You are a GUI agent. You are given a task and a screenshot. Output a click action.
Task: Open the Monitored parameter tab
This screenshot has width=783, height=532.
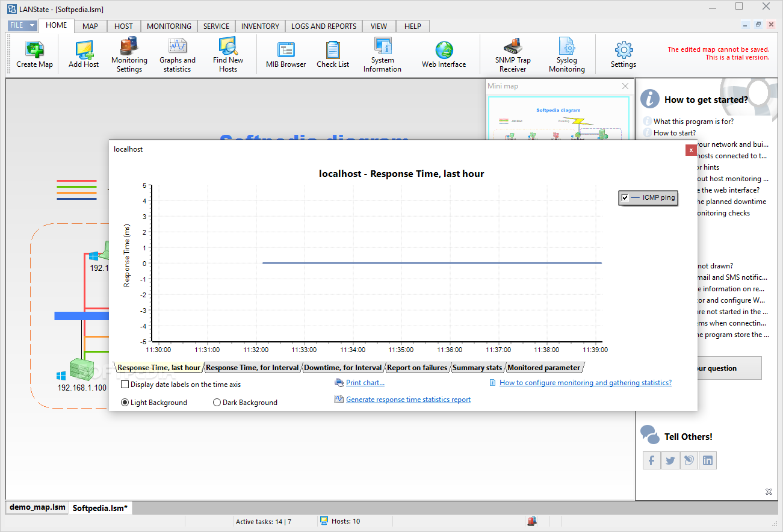point(543,367)
